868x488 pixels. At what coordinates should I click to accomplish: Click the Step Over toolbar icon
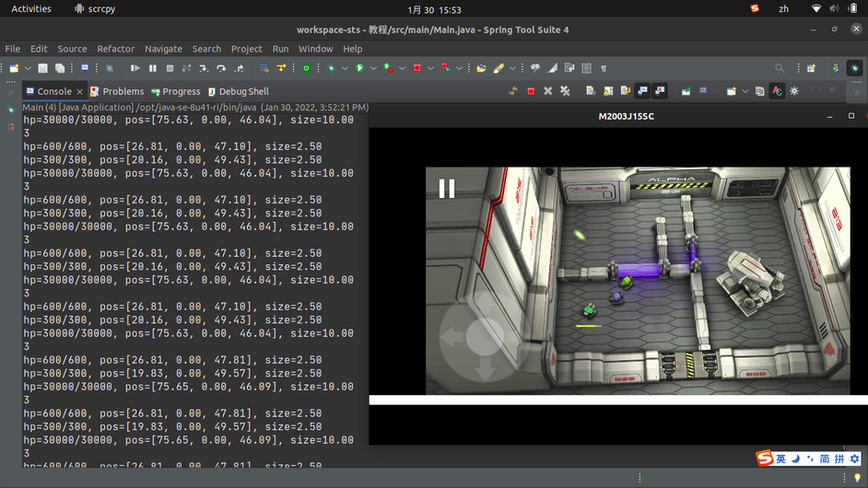tap(221, 68)
